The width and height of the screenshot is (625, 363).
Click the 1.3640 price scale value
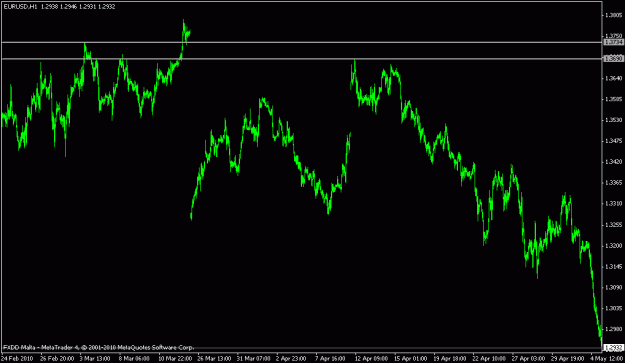pyautogui.click(x=613, y=78)
